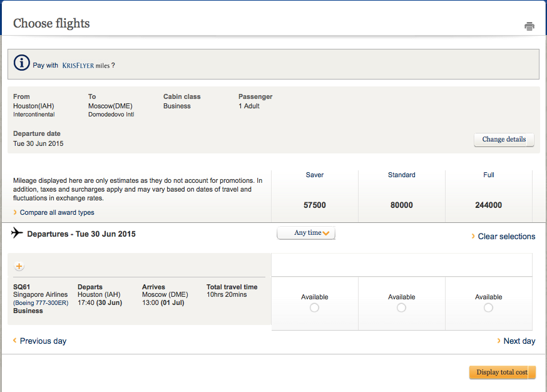Screen dimensions: 547x392
Task: Click the Saver column header
Action: (x=314, y=175)
